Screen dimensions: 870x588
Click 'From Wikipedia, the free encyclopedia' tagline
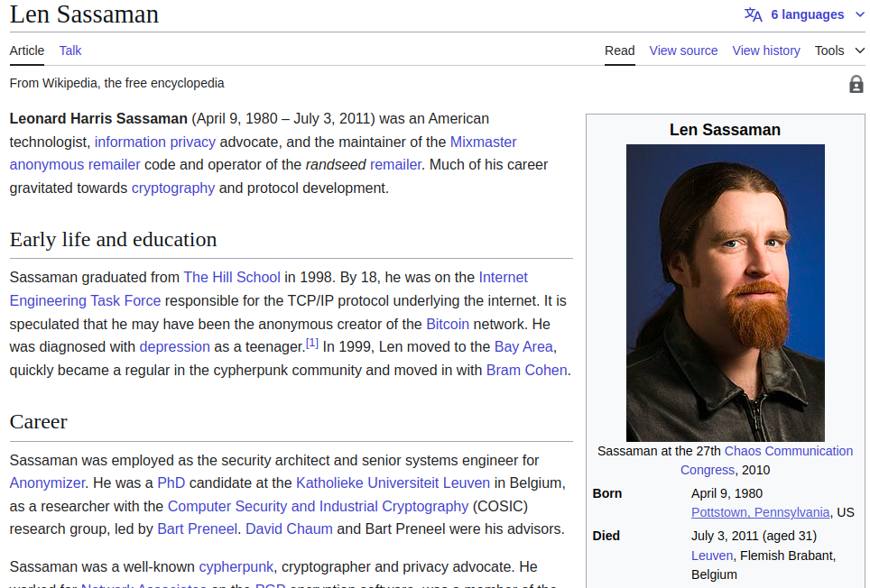(x=116, y=83)
